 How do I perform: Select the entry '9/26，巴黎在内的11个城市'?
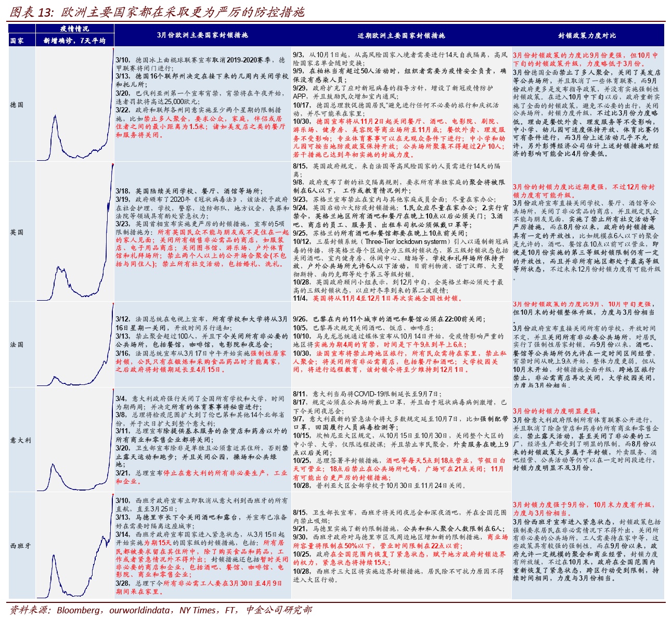point(389,319)
